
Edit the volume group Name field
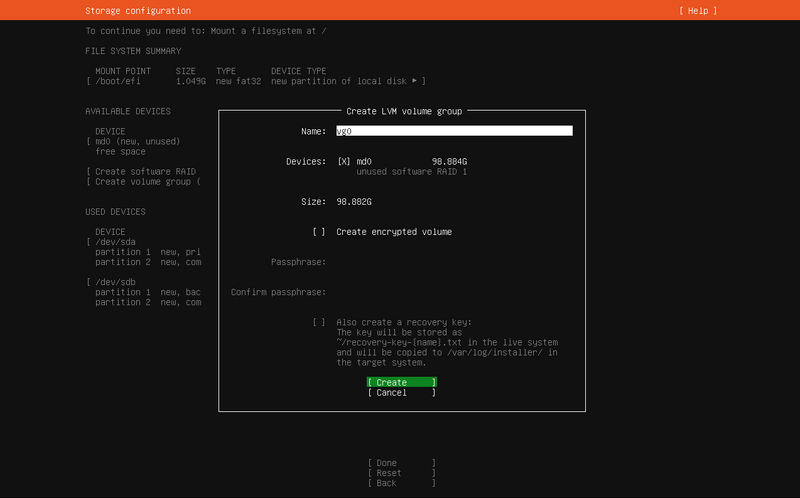pyautogui.click(x=454, y=131)
